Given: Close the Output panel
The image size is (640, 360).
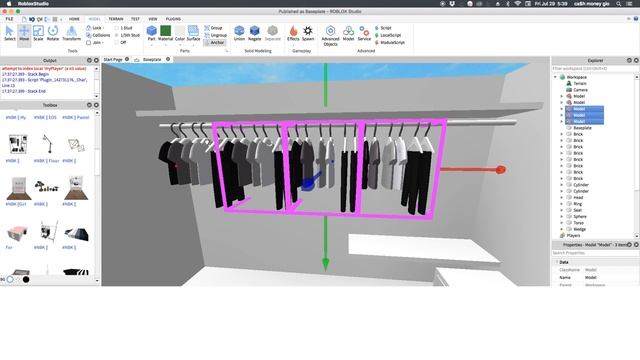Looking at the screenshot, I should 96,60.
